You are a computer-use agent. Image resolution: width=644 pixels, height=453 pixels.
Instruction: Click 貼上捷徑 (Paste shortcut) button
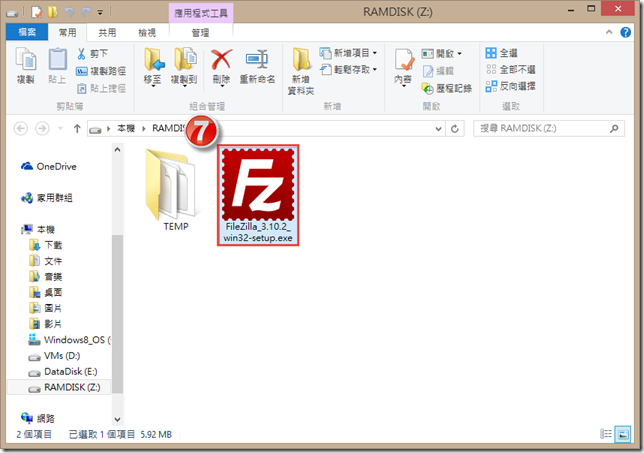point(101,88)
